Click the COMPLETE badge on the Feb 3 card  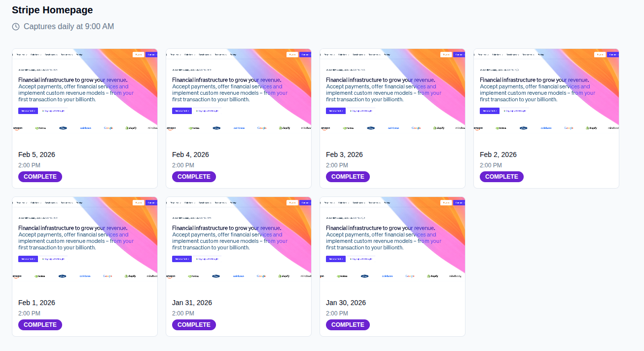[348, 176]
